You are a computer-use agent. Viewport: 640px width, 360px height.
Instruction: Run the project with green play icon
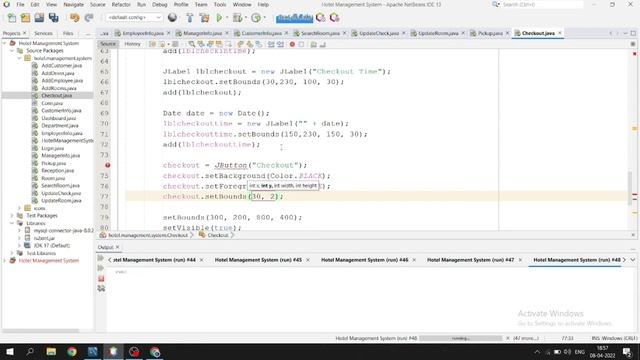pyautogui.click(x=219, y=18)
